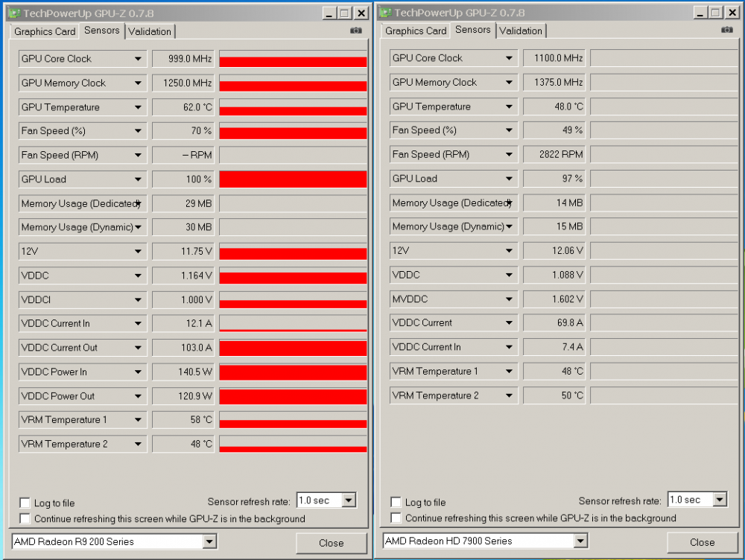Viewport: 745px width, 560px height.
Task: Expand left window sensor refresh rate dropdown
Action: [x=349, y=500]
